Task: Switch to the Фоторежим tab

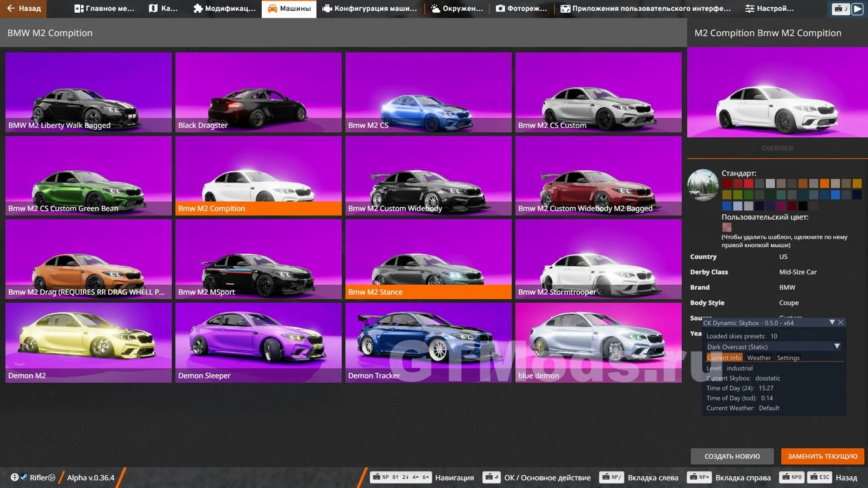Action: [x=522, y=9]
